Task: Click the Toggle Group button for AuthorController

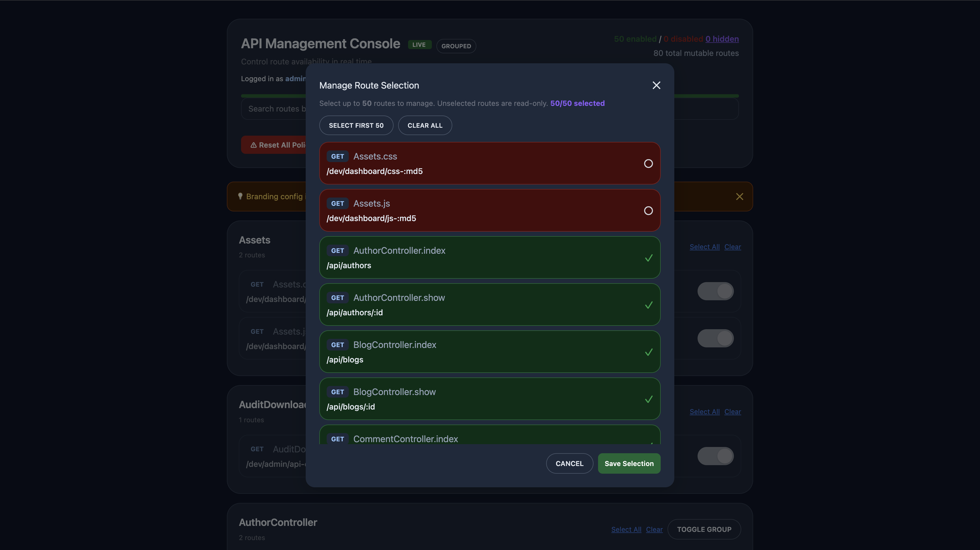Action: (x=704, y=530)
